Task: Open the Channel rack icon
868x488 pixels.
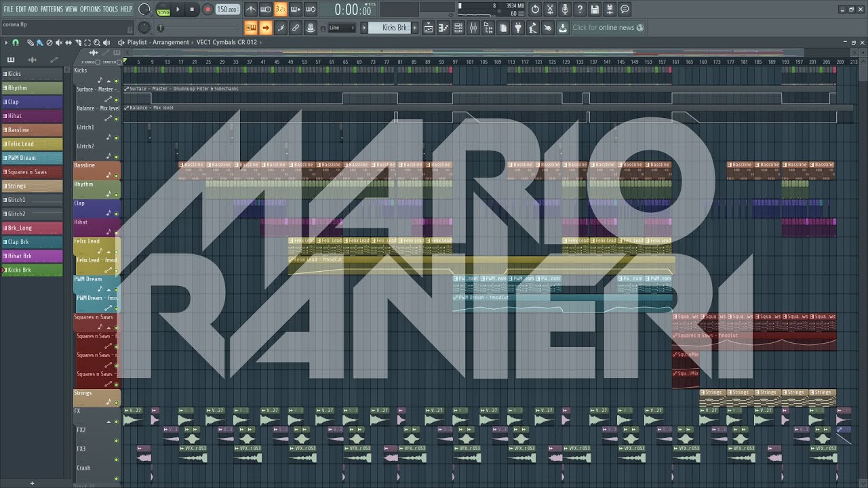Action: [x=458, y=28]
